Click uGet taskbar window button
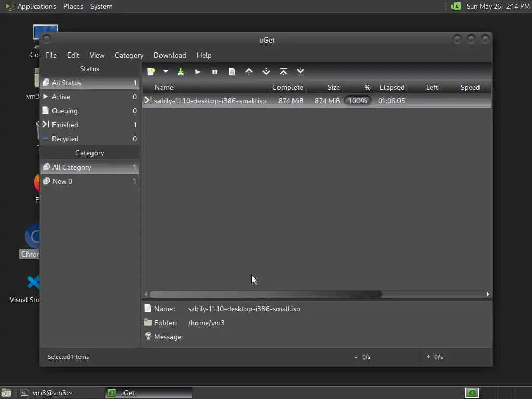This screenshot has height=399, width=532. coord(149,393)
